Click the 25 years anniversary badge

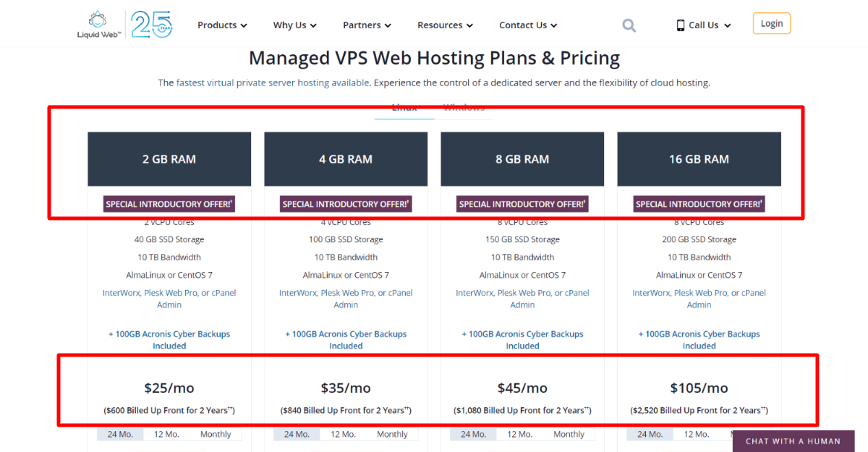[x=152, y=25]
